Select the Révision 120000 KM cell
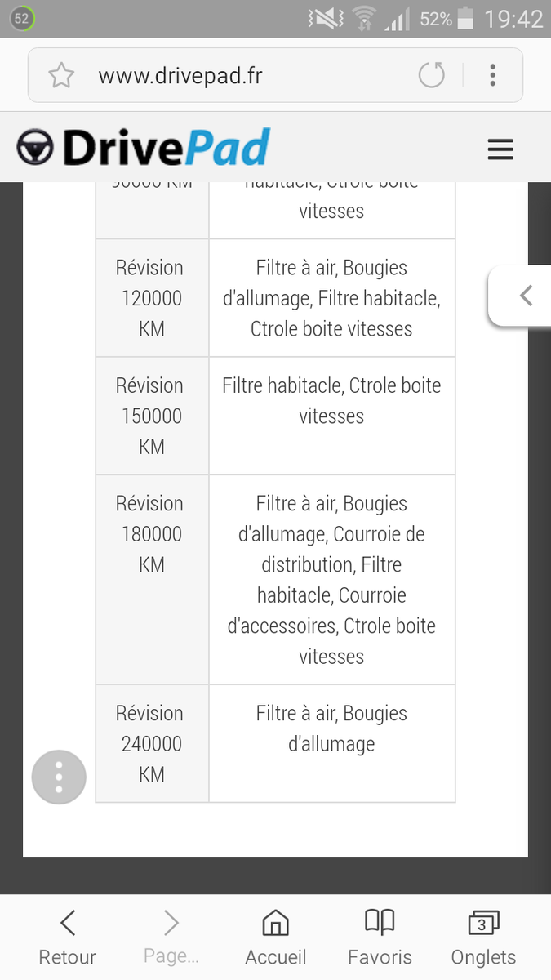This screenshot has height=980, width=551. [152, 298]
